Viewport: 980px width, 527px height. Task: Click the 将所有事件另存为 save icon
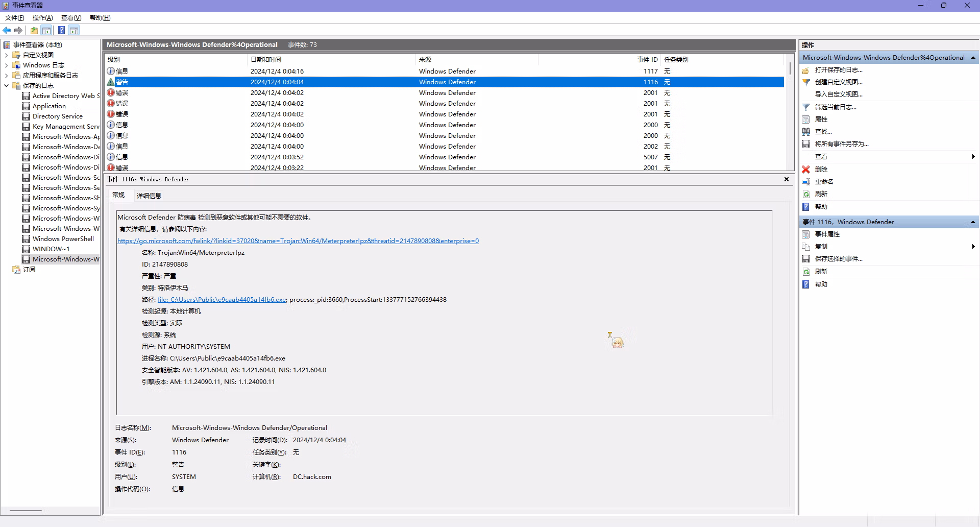tap(806, 144)
